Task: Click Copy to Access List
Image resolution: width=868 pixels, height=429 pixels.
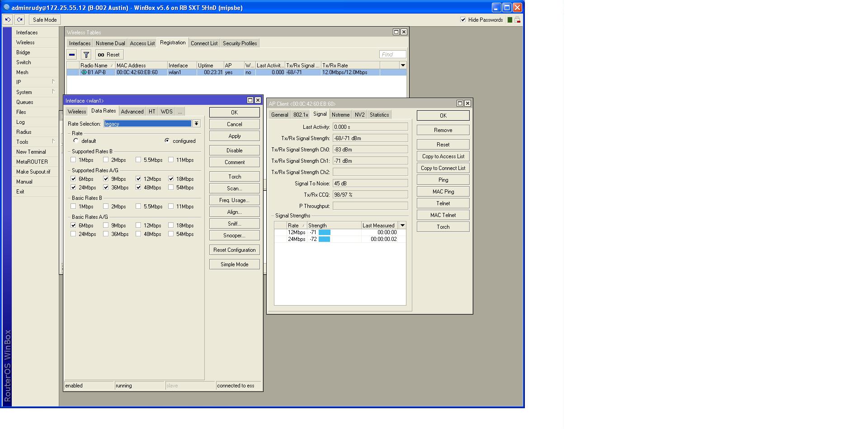Action: [443, 156]
